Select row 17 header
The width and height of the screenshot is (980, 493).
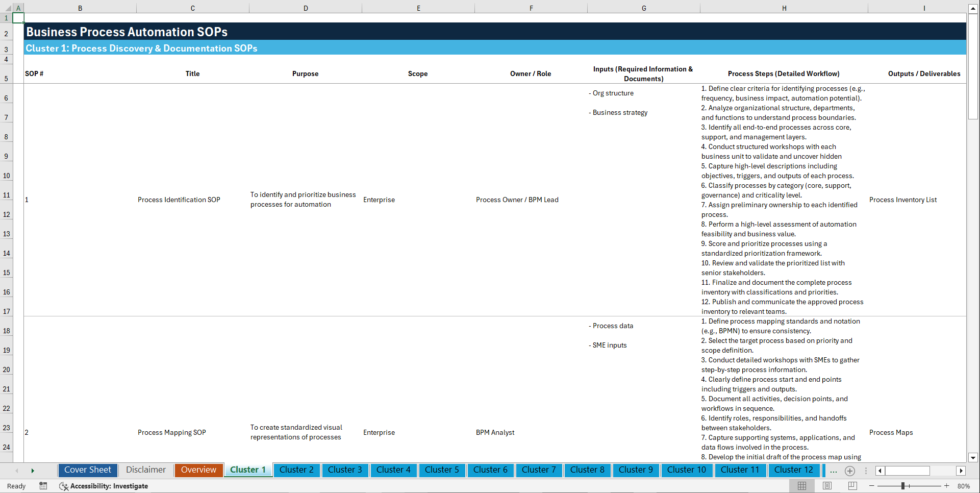pos(6,307)
